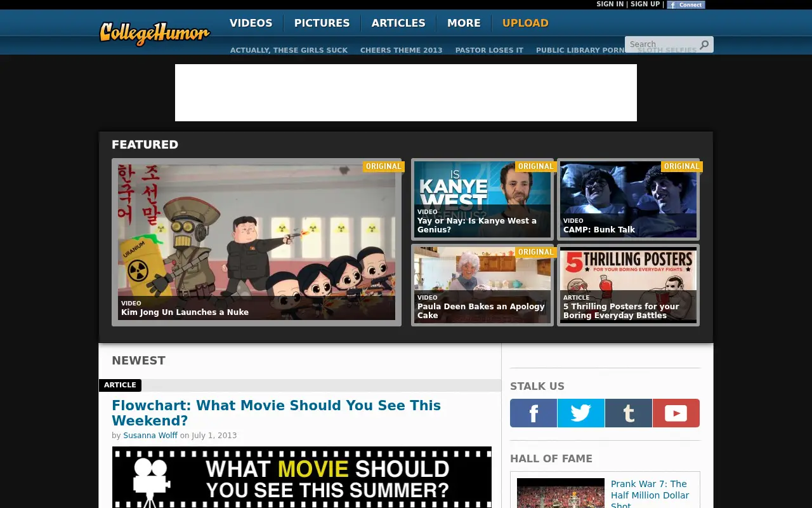Click the CollegeHumor logo
This screenshot has height=508, width=812.
(x=154, y=33)
